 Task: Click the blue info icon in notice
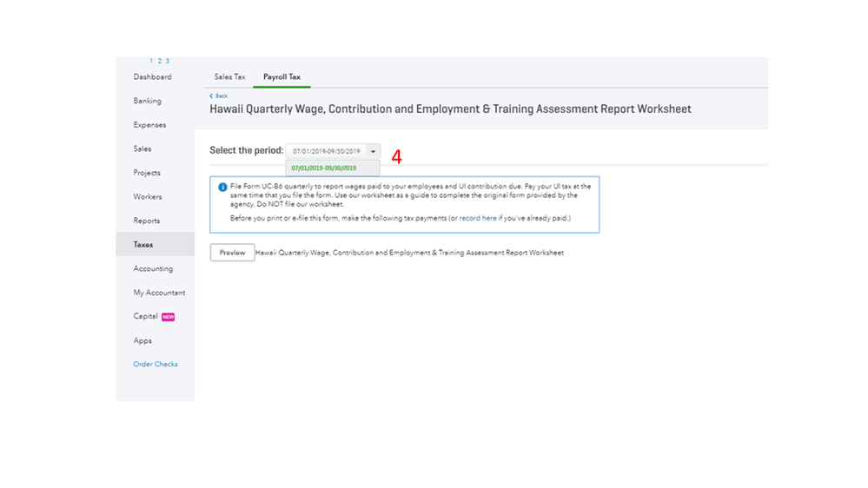pyautogui.click(x=222, y=187)
